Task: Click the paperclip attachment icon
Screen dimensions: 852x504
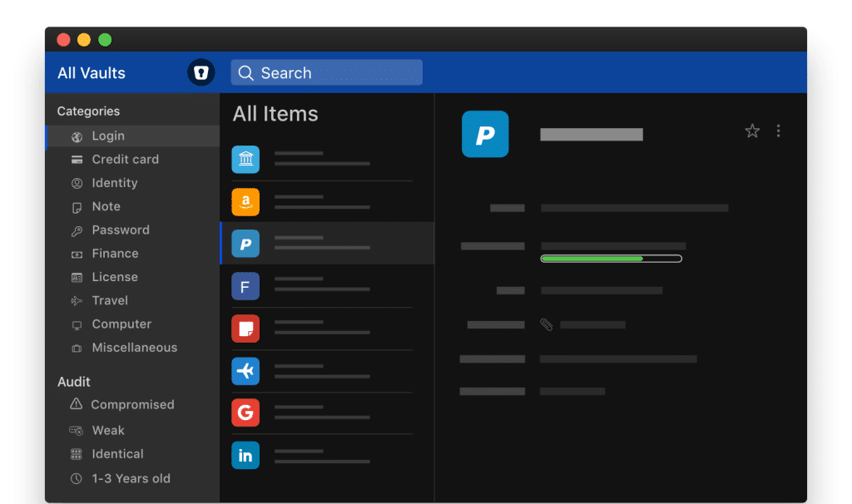Action: (546, 324)
